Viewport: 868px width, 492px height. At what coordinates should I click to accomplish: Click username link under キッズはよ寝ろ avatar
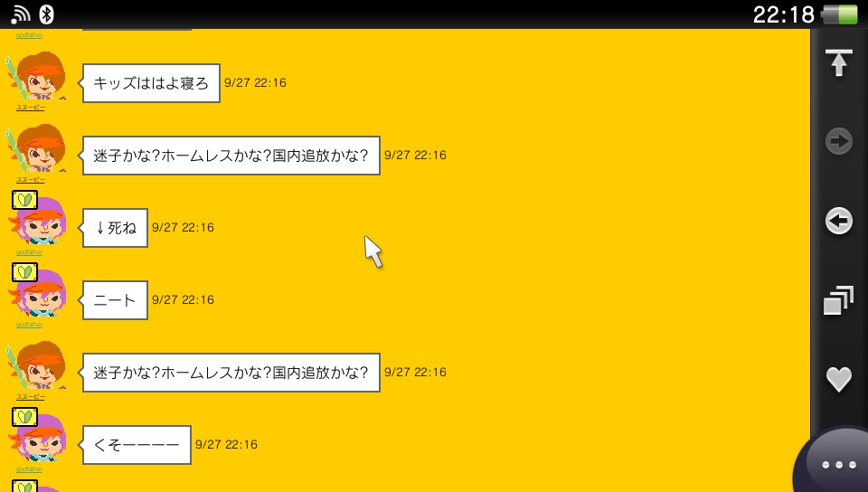click(x=31, y=108)
